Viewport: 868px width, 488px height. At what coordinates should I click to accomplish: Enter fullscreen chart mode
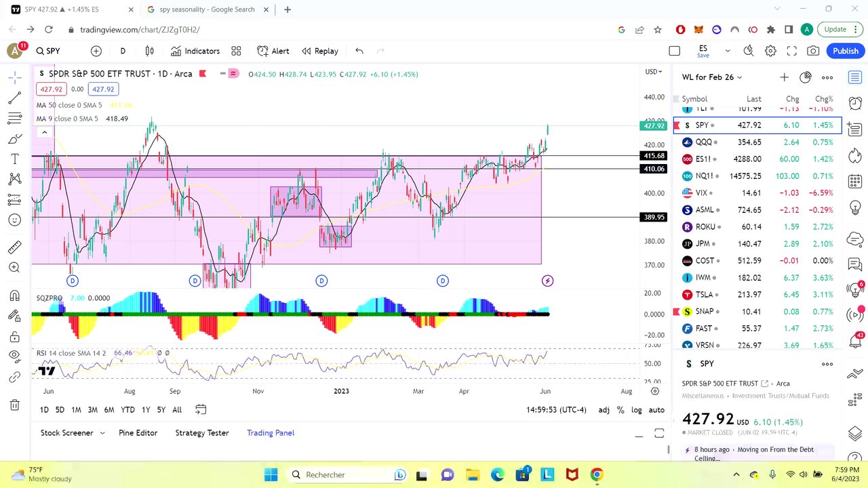point(791,51)
